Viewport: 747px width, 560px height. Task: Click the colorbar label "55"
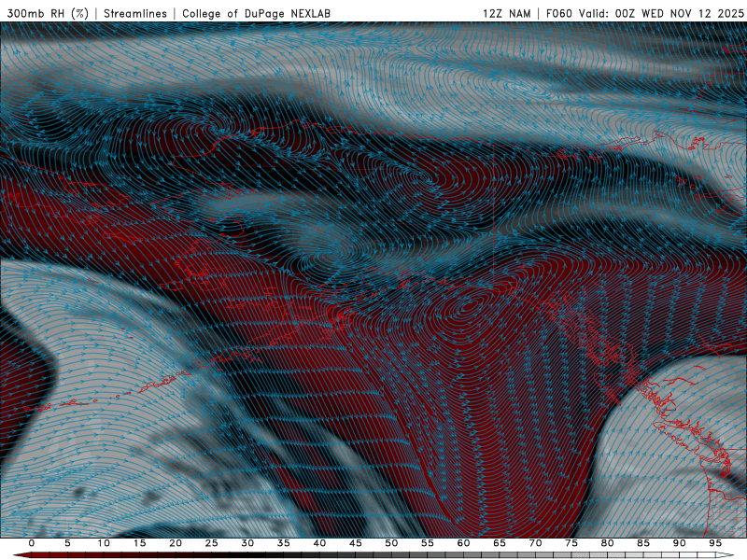428,543
